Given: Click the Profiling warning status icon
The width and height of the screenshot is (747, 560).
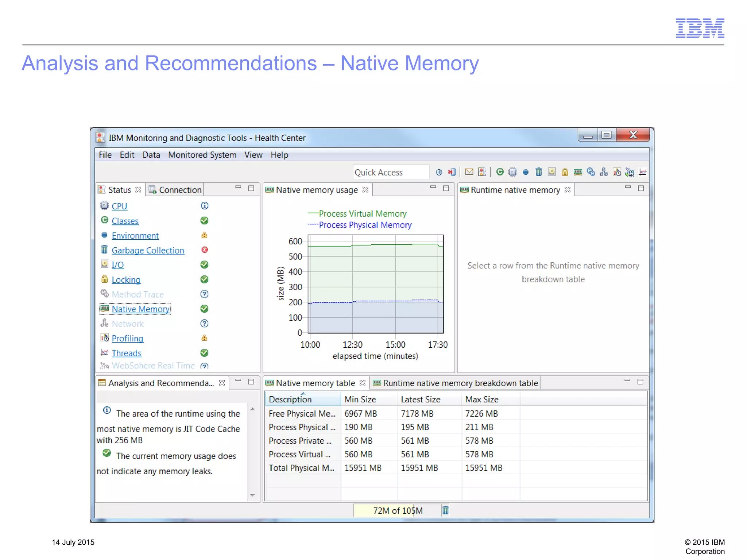Looking at the screenshot, I should [x=205, y=338].
